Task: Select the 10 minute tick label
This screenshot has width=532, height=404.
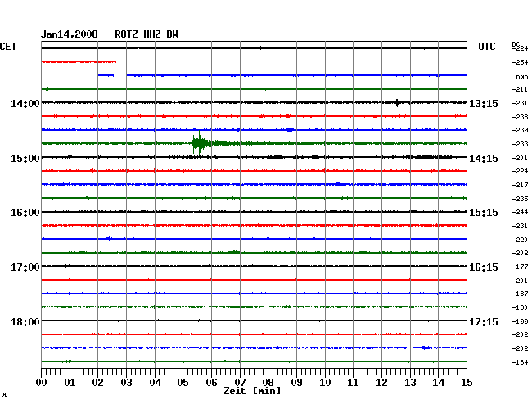Action: [325, 383]
